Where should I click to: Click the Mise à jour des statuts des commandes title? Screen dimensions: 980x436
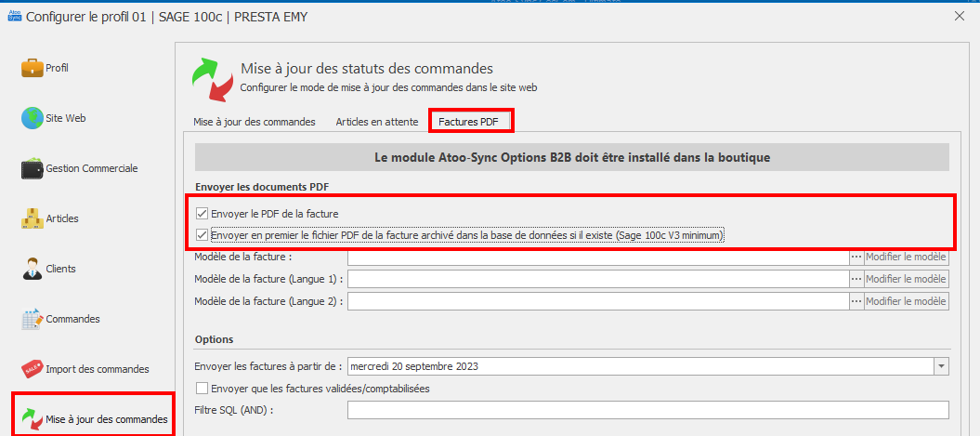(x=367, y=68)
